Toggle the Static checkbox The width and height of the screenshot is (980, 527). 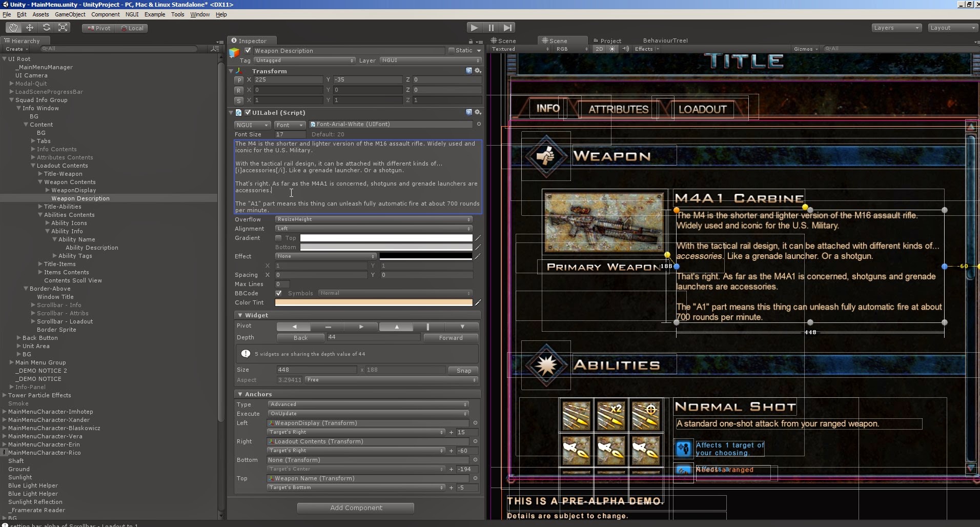pos(452,50)
